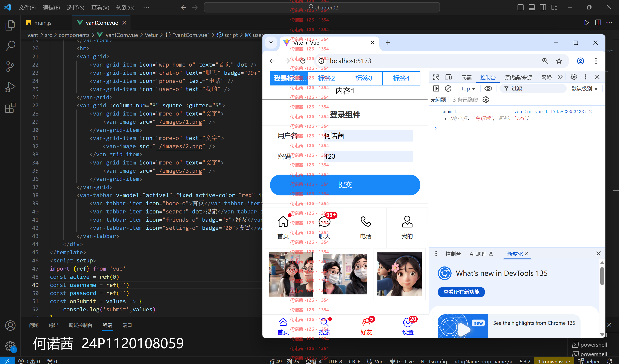Click Go Live in the status bar
The width and height of the screenshot is (619, 364).
click(x=402, y=361)
